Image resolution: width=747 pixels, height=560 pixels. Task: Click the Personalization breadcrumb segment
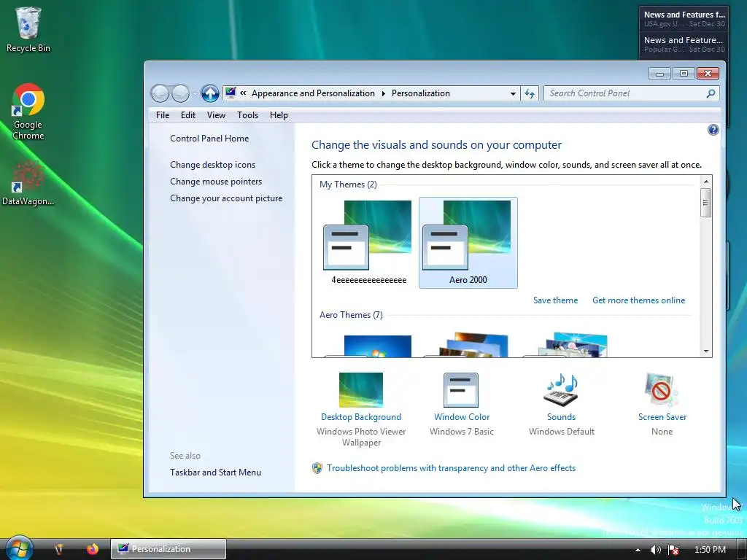[x=421, y=93]
